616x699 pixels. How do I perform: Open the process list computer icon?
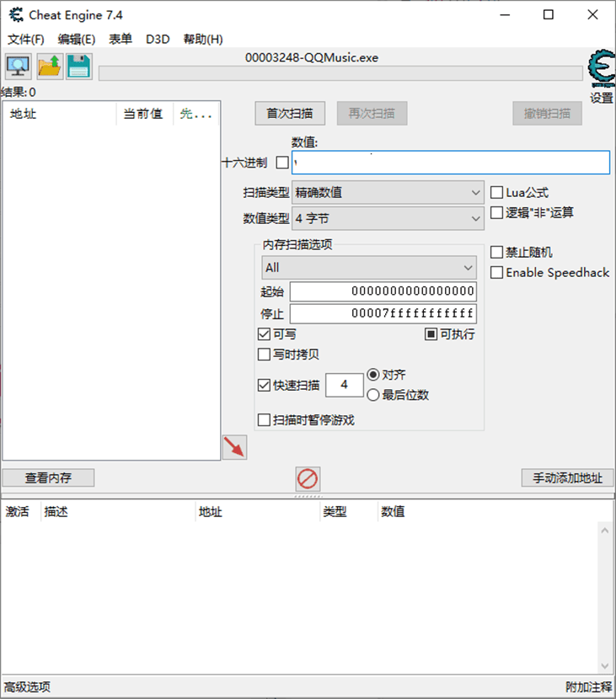19,67
